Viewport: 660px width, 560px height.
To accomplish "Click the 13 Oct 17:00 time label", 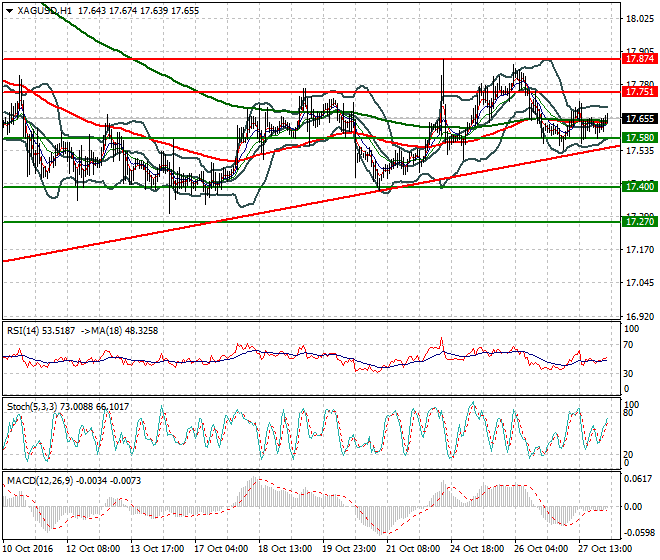I will (x=157, y=549).
